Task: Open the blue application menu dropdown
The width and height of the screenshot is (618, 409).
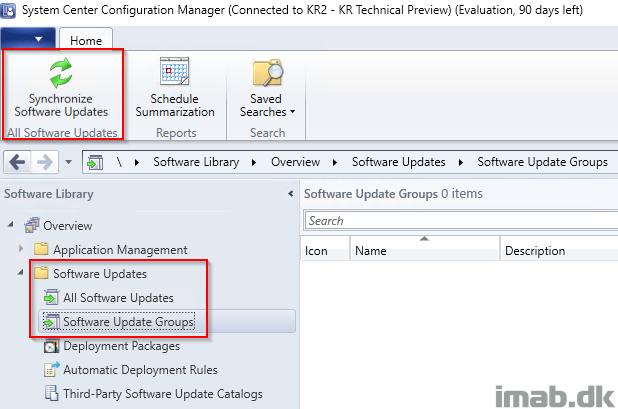Action: 28,38
